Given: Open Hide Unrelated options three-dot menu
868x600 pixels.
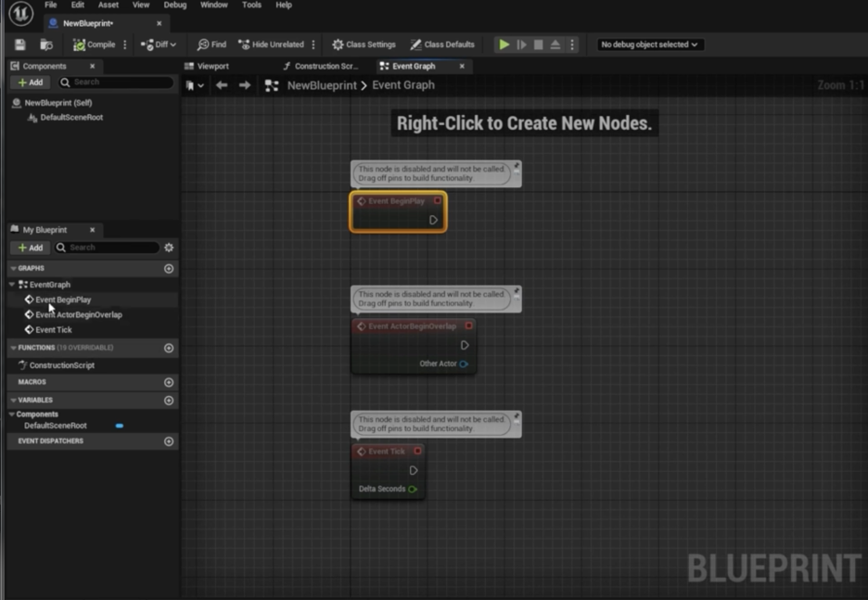Looking at the screenshot, I should [x=313, y=45].
